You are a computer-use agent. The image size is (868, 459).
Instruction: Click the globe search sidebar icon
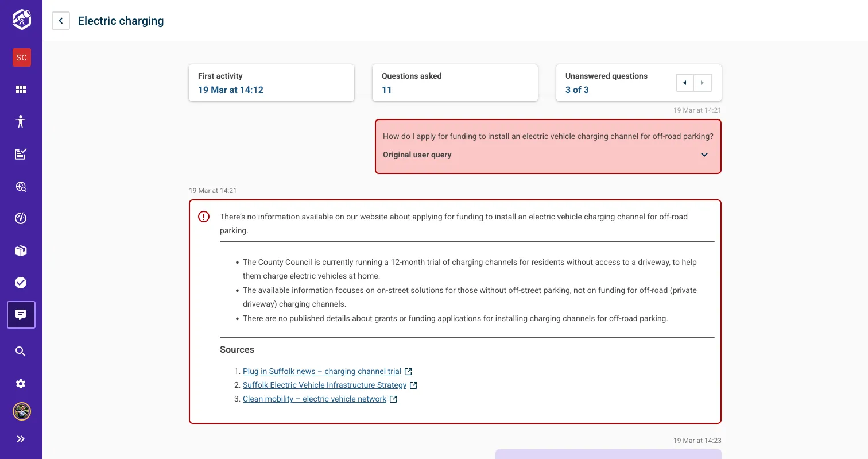click(x=21, y=186)
